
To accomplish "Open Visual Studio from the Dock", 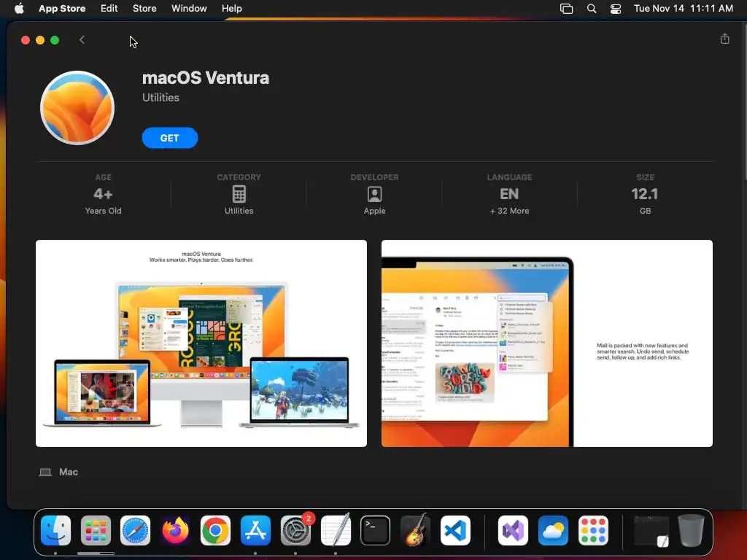I will (513, 530).
